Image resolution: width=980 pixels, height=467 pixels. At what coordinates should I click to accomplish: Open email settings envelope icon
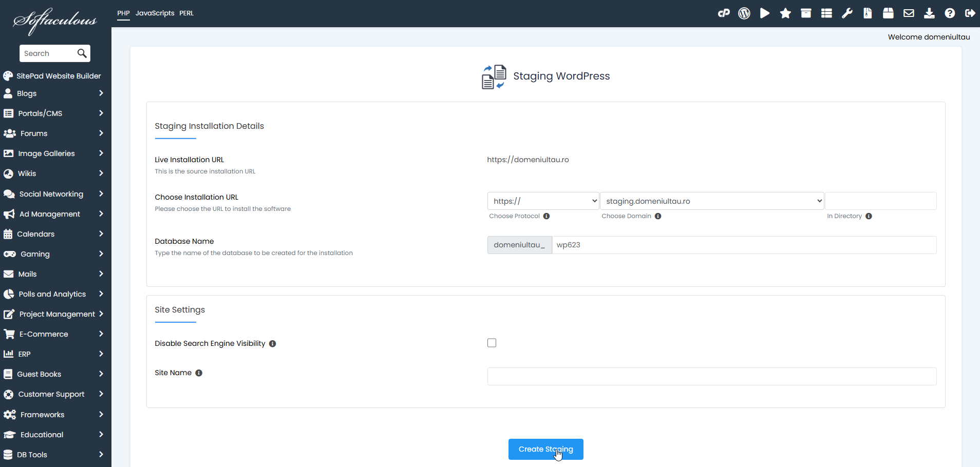[x=909, y=13]
